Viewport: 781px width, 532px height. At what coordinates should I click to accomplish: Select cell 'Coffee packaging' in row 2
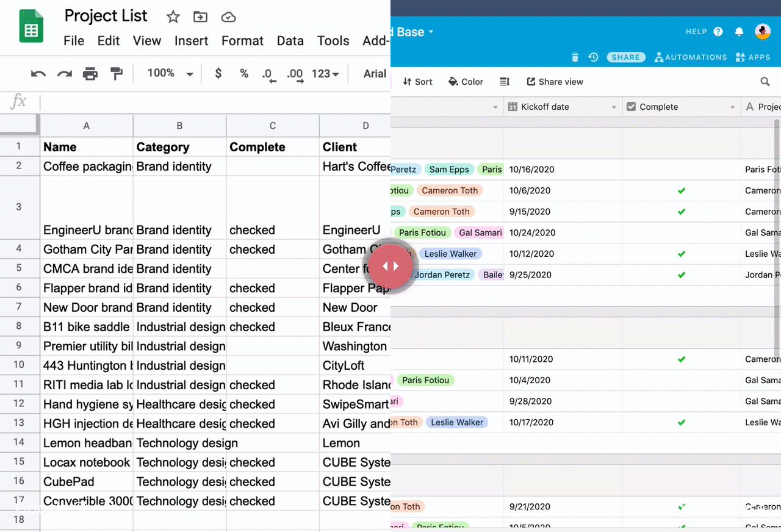click(87, 167)
